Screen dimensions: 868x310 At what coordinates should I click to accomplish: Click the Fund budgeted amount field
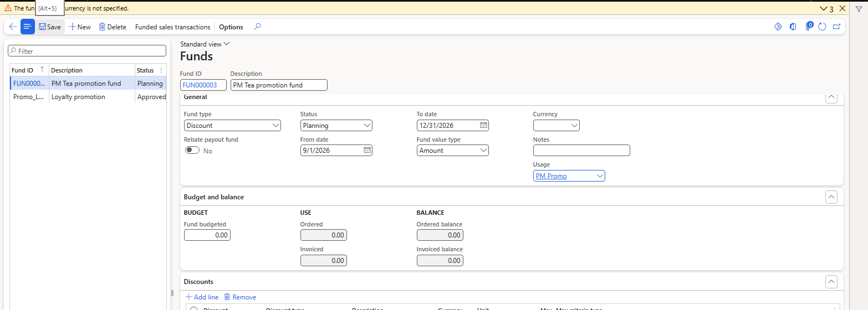point(207,235)
